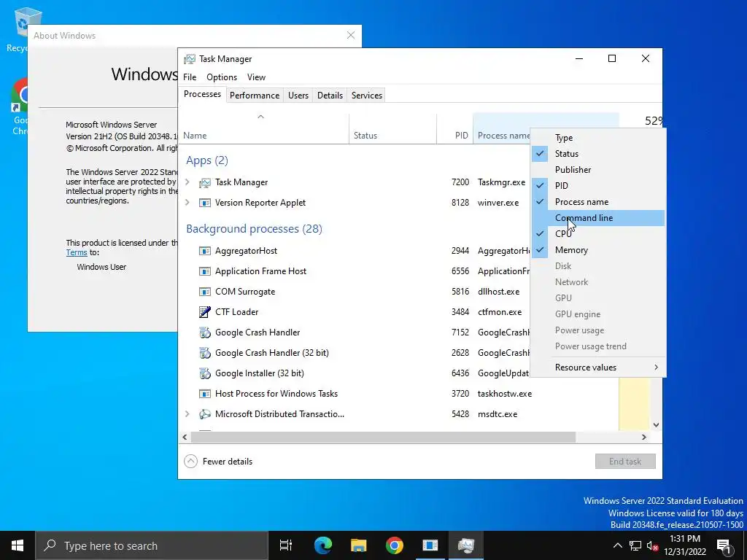Image resolution: width=747 pixels, height=560 pixels.
Task: Sort by the Status column header
Action: (x=392, y=128)
